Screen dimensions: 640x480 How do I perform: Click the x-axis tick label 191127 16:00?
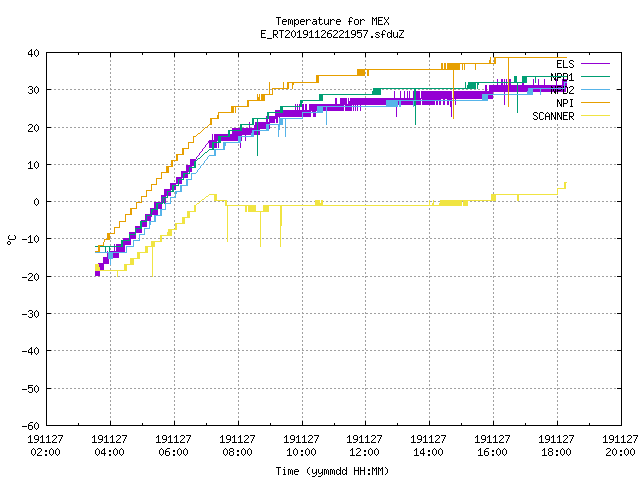pyautogui.click(x=493, y=445)
